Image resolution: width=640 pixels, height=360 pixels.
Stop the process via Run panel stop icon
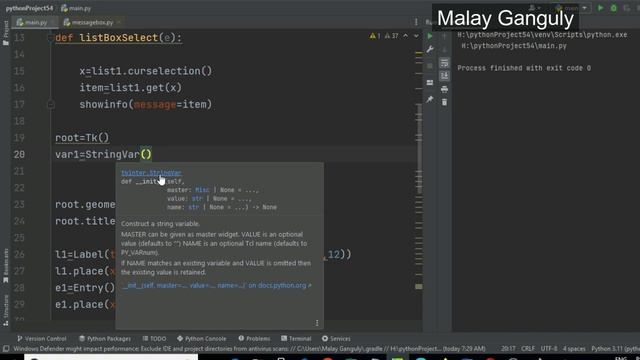[x=430, y=66]
